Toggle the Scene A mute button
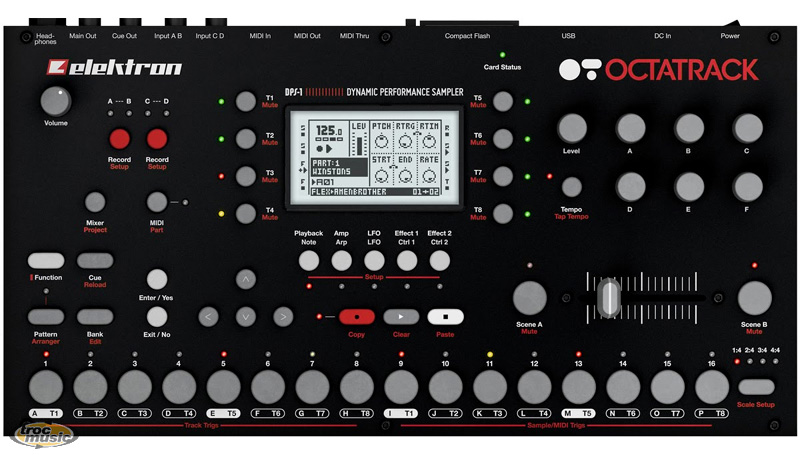Viewport: 800px width, 455px height. click(530, 297)
